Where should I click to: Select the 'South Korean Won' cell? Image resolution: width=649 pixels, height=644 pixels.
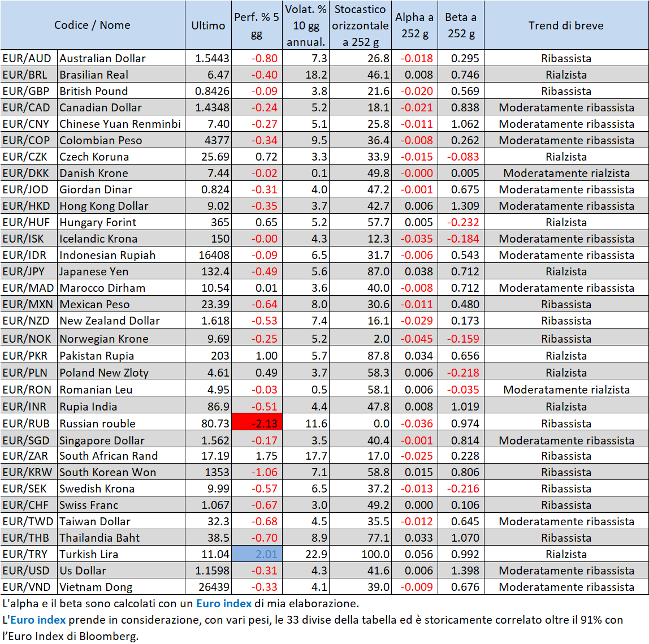tap(122, 472)
